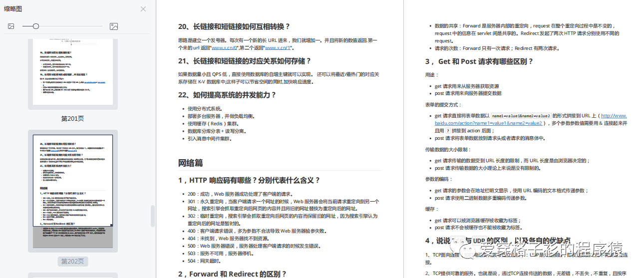Click the small-image shrink thumbnails icon

pos(11,26)
